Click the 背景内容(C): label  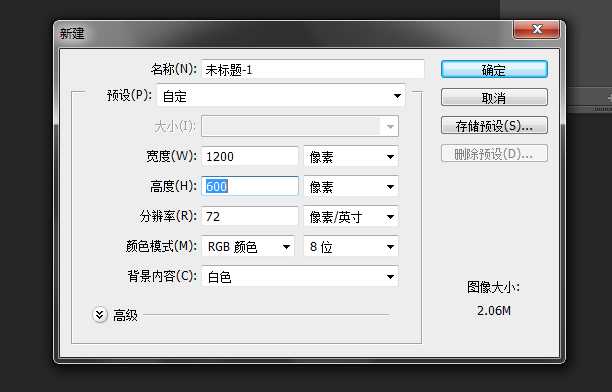click(162, 276)
